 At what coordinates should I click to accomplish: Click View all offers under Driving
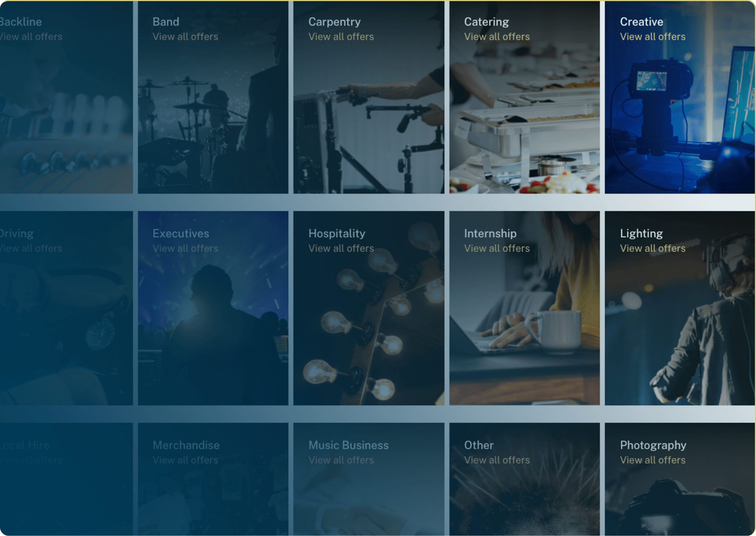[x=31, y=248]
